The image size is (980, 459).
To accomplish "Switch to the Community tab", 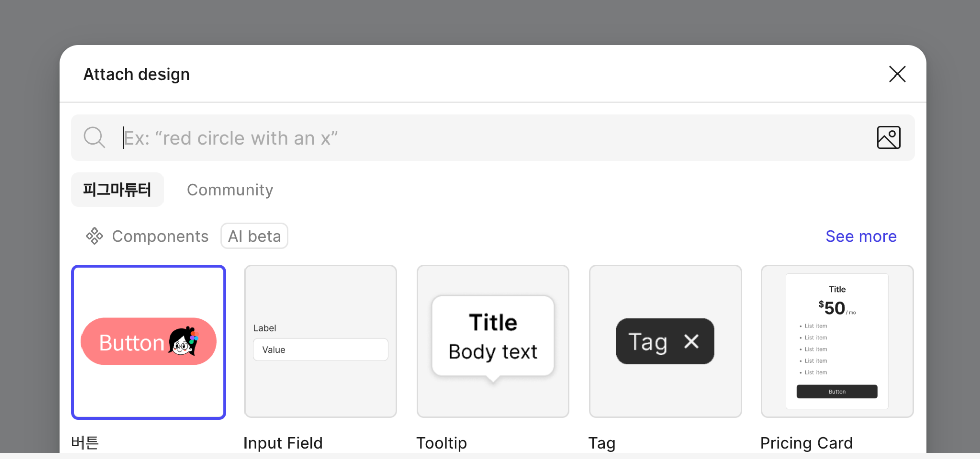I will tap(230, 190).
